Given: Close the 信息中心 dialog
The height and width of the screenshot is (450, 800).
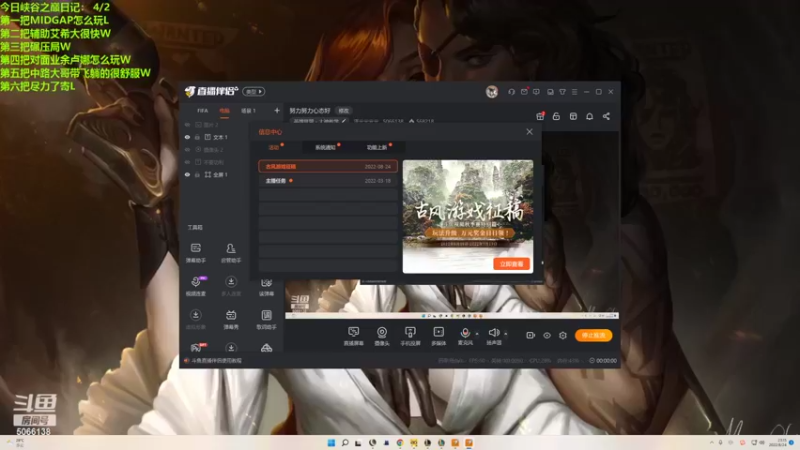Looking at the screenshot, I should point(529,132).
